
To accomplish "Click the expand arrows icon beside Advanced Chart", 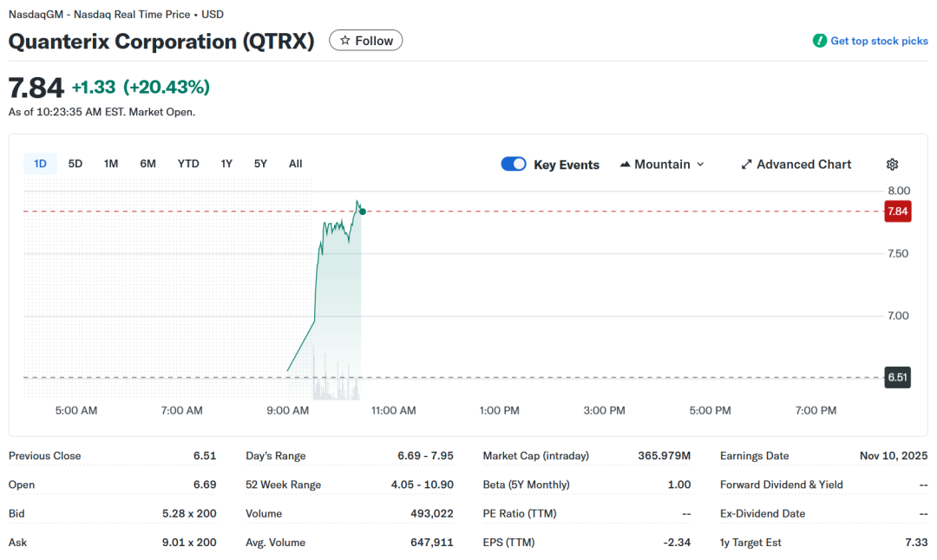I will tap(746, 165).
